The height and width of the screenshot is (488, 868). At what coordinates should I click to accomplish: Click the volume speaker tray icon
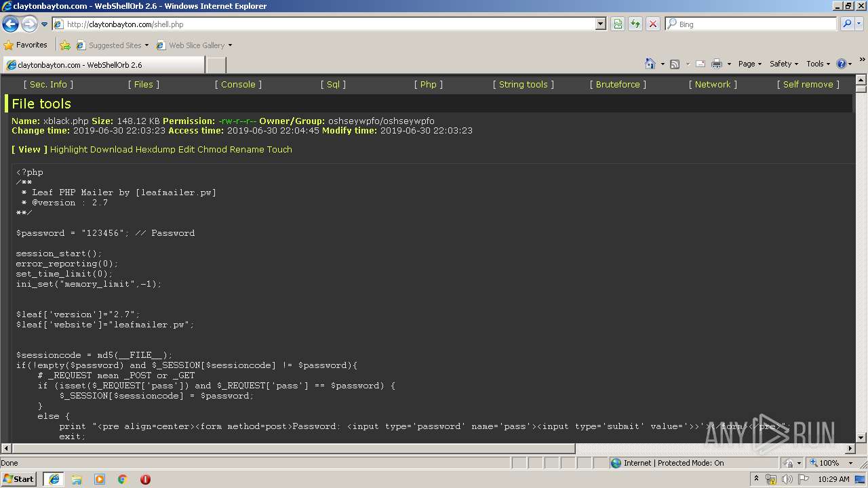coord(787,479)
